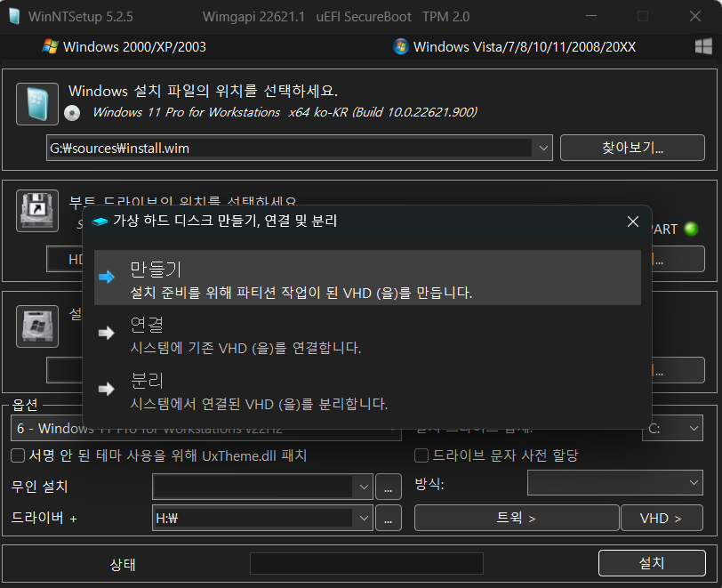Select 연결 to attach existing VHD
This screenshot has height=588, width=722.
point(367,334)
